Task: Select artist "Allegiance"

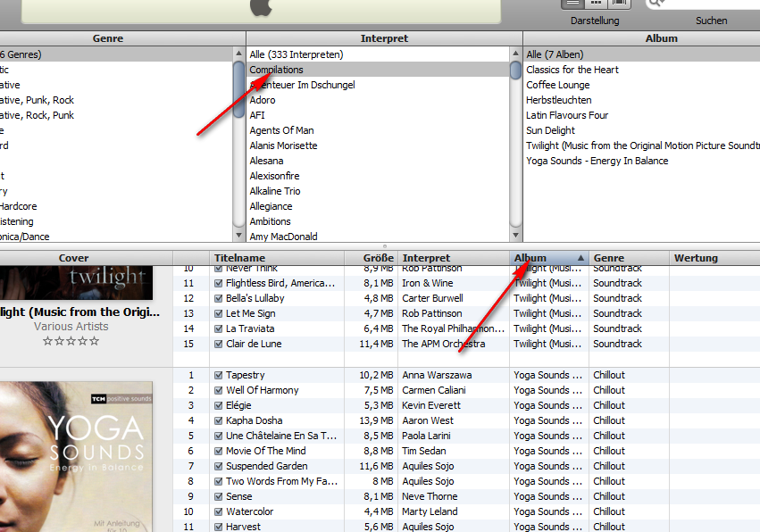Action: (x=378, y=206)
